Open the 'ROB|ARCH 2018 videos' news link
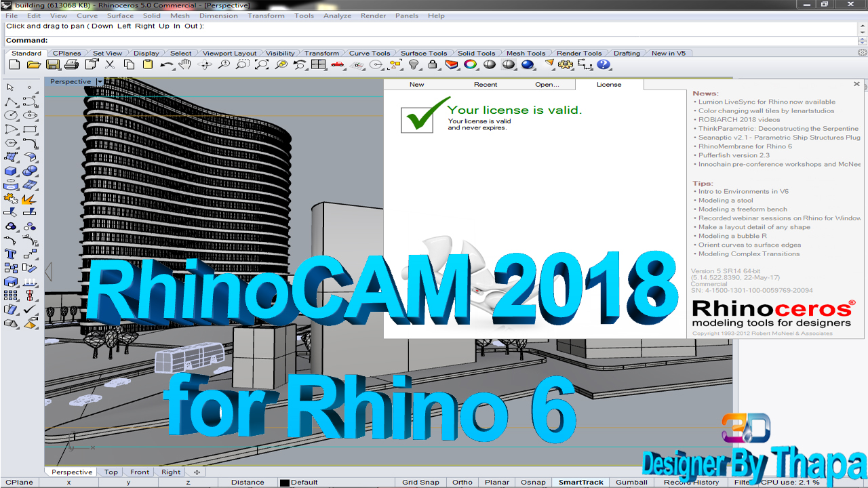The image size is (868, 488). 739,120
